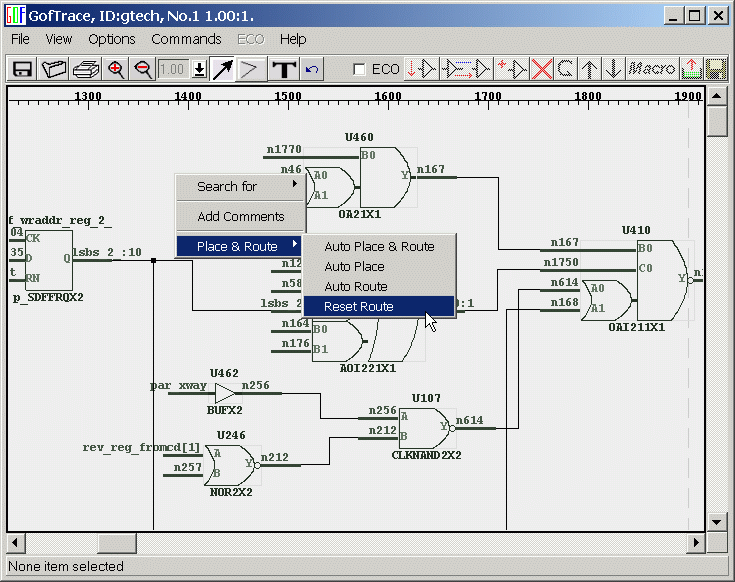
Task: Zoom out with the magnifier minus icon
Action: (x=142, y=69)
